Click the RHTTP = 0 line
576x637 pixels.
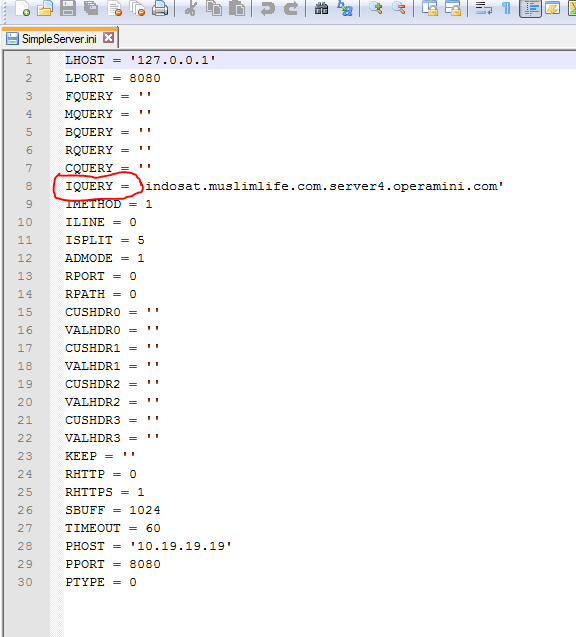pos(101,474)
